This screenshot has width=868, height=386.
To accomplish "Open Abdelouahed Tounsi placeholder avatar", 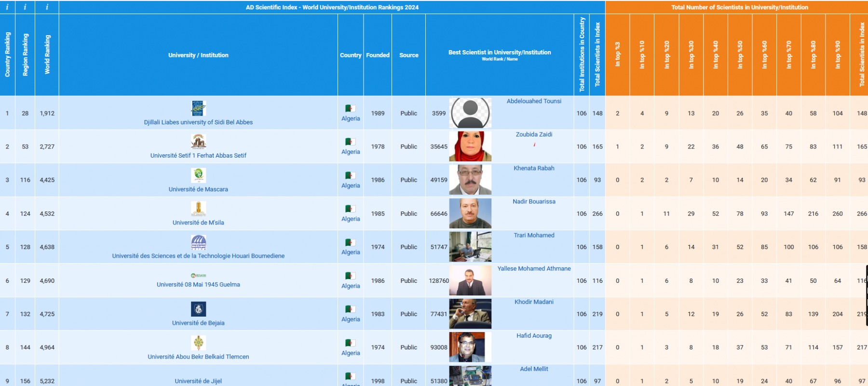I will [470, 113].
